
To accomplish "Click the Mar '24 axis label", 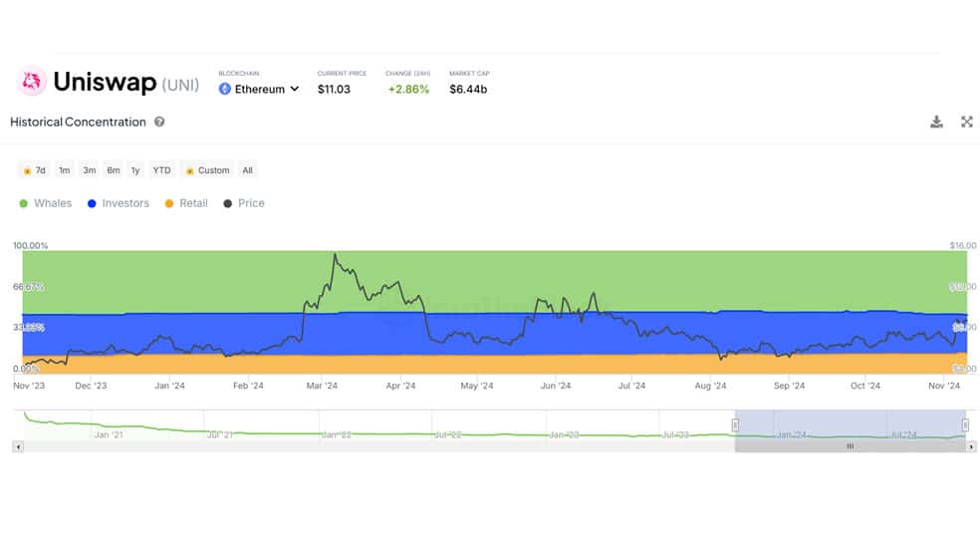I will pyautogui.click(x=322, y=386).
